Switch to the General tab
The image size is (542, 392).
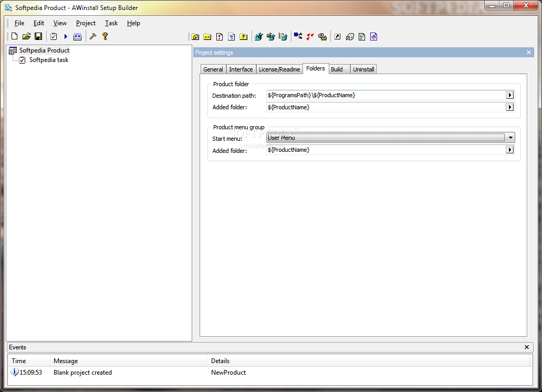coord(213,69)
